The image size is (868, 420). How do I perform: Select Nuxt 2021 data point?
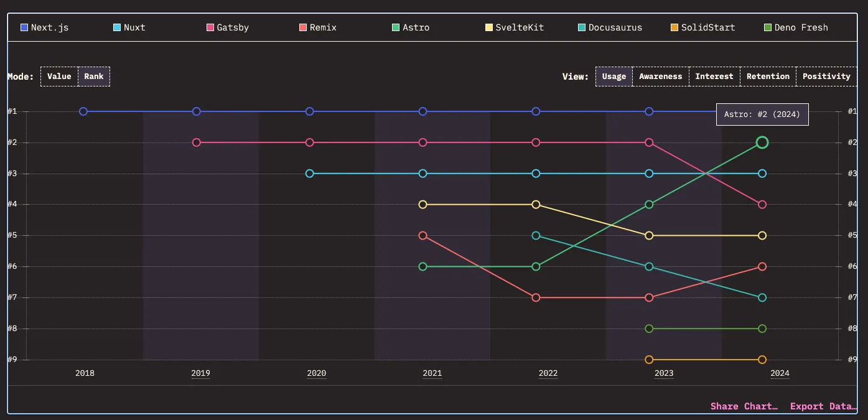423,174
